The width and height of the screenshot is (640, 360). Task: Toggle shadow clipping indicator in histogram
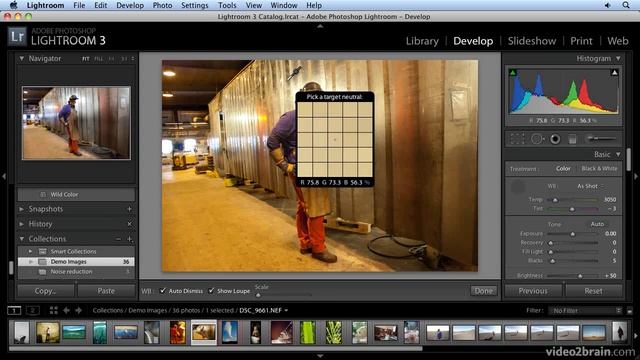tap(513, 73)
